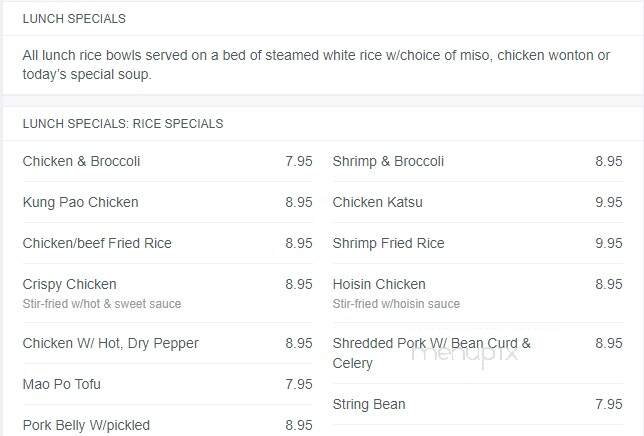Click the Lunch Specials: Rice Specials heading
644x436 pixels.
[122, 124]
